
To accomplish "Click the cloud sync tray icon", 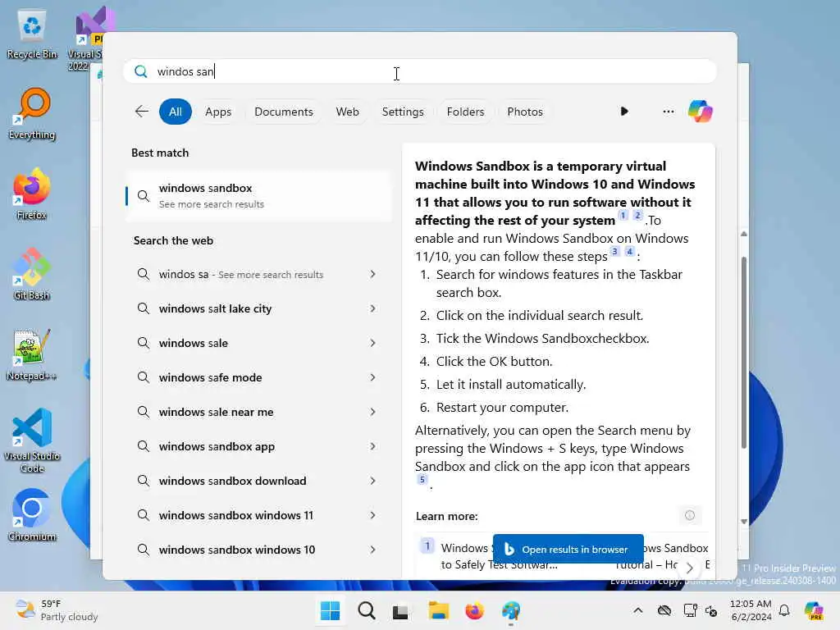I will point(664,610).
